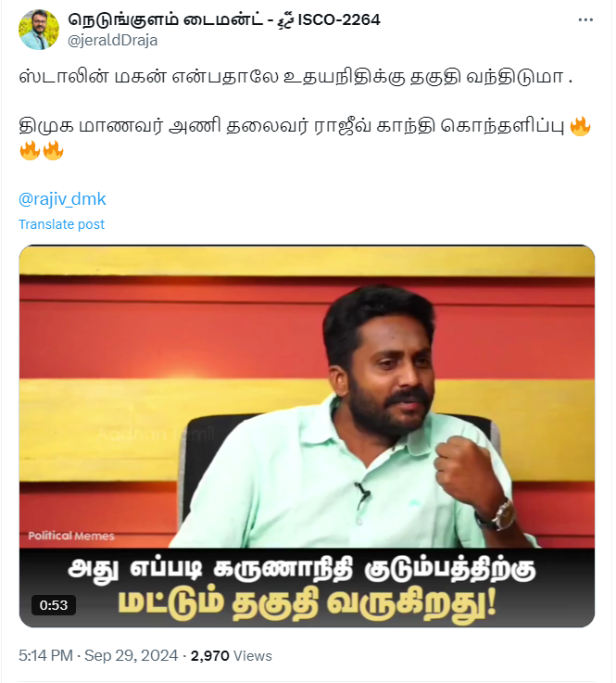
Task: Open the three-dot more options menu
Action: (x=585, y=20)
